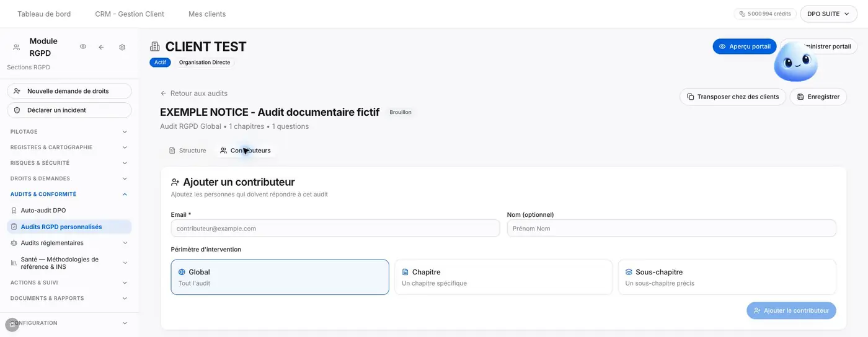The image size is (868, 337).
Task: Select the Sous-chapitre scope option
Action: click(727, 277)
